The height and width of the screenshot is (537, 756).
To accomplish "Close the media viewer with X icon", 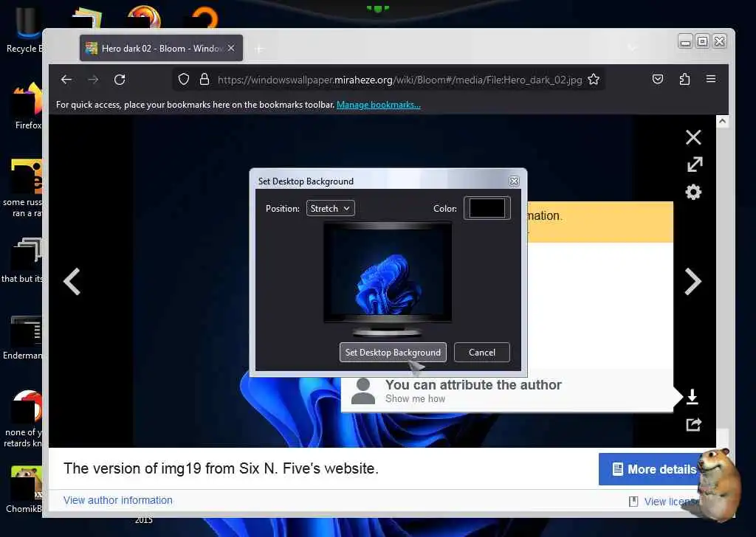I will 693,137.
